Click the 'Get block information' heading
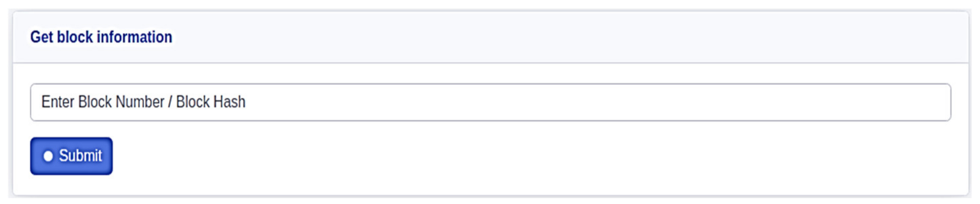This screenshot has width=980, height=204. pyautogui.click(x=101, y=37)
